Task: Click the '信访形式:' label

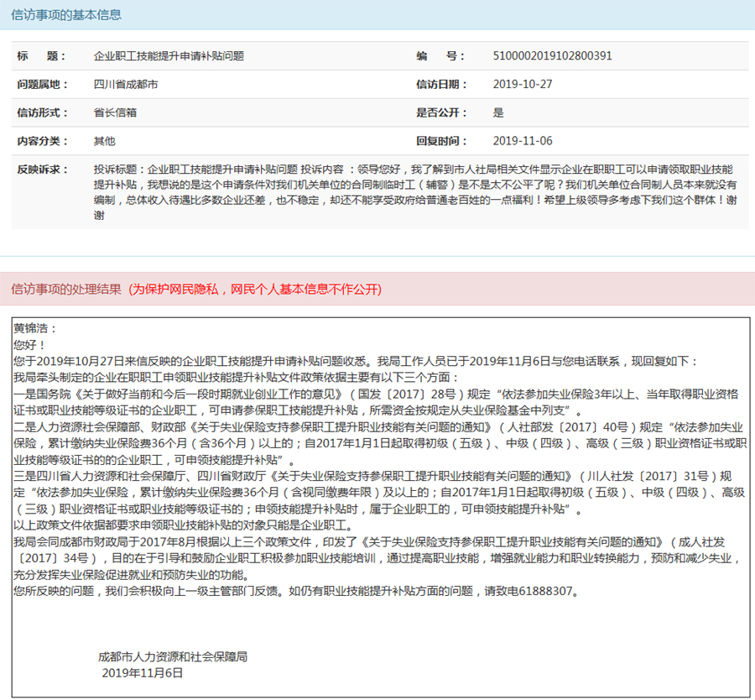Action: (43, 112)
